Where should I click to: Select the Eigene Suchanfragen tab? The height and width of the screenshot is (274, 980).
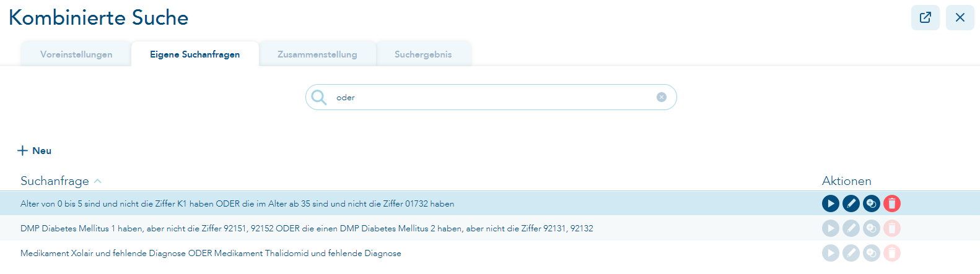click(195, 54)
